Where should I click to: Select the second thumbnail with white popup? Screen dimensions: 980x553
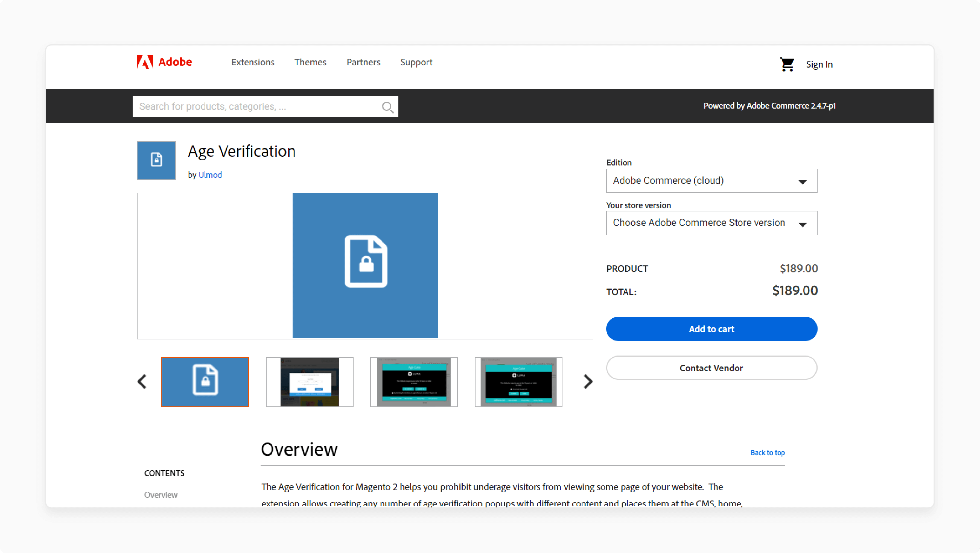[309, 382]
